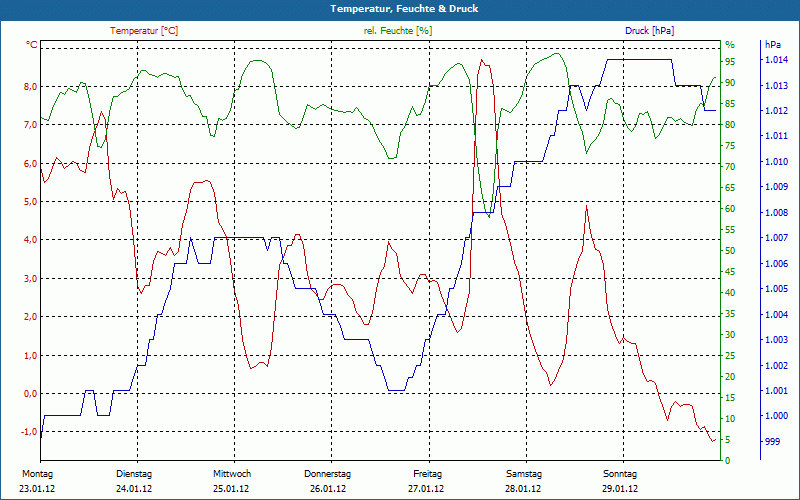Viewport: 800px width, 500px height.
Task: Select the red 'Temperatur [°C]' legend label
Action: (x=144, y=31)
